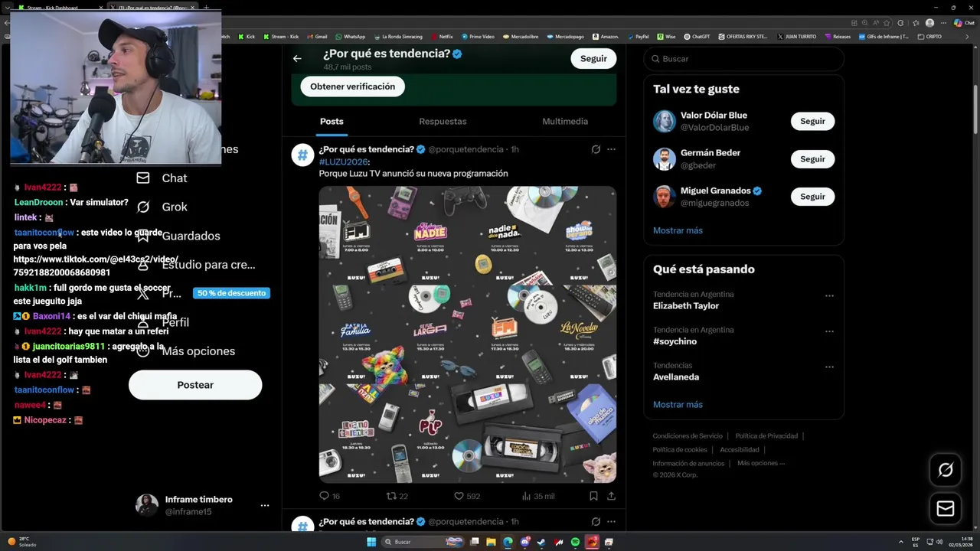Click 50 % de descuento Premium badge
The height and width of the screenshot is (551, 980).
(231, 293)
